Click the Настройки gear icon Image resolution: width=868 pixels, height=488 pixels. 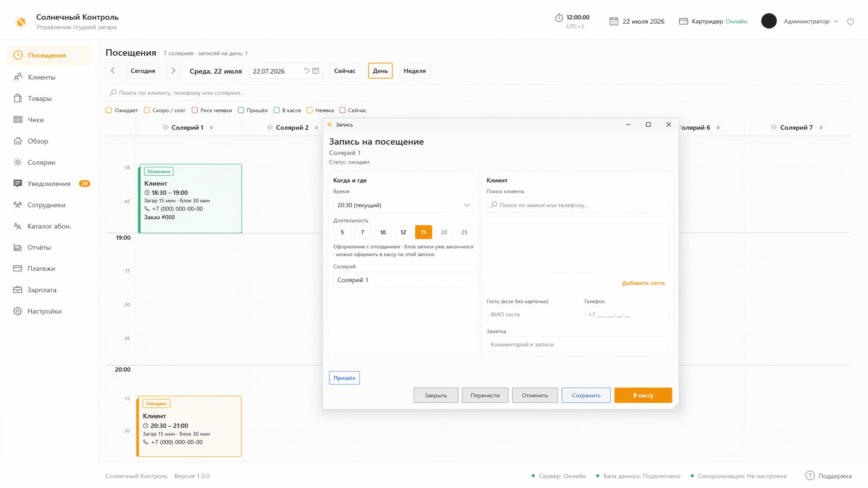tap(18, 311)
